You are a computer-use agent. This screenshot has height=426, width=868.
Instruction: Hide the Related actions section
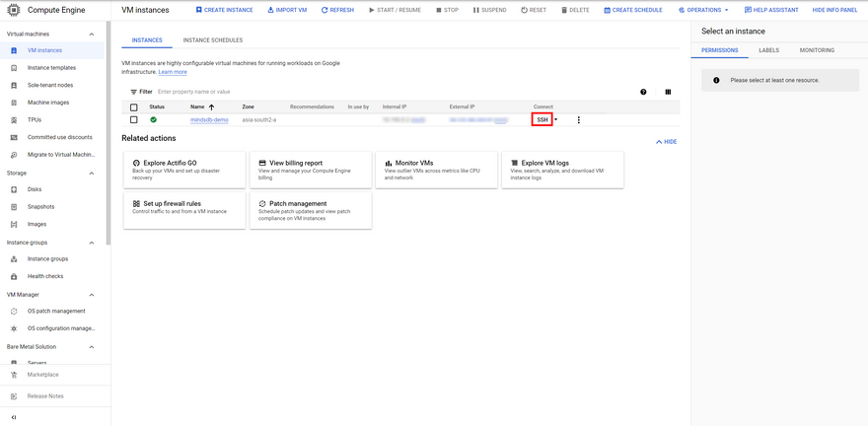point(666,142)
